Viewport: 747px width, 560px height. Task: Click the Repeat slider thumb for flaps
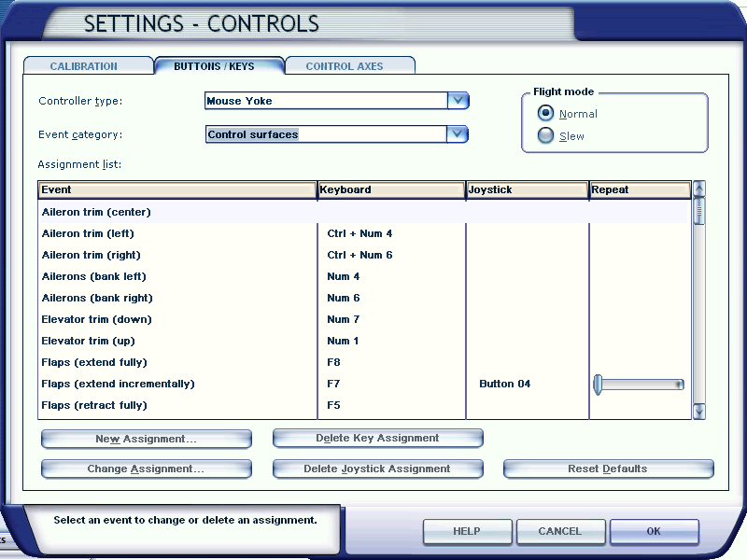tap(598, 385)
